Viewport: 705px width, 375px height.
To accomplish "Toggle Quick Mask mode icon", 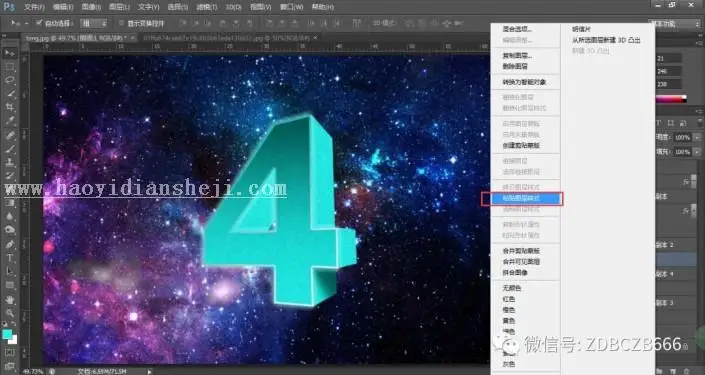I will [9, 352].
